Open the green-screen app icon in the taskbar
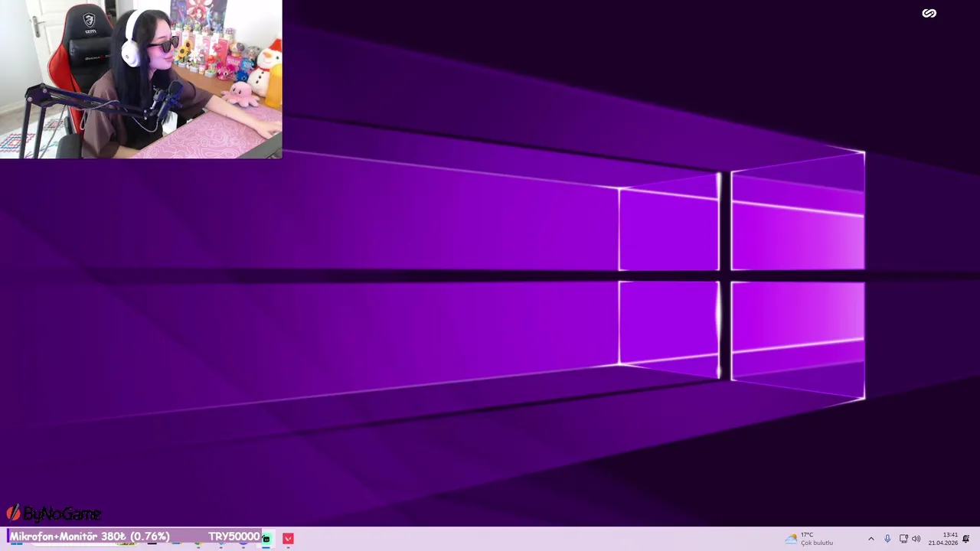Image resolution: width=980 pixels, height=551 pixels. 266,539
